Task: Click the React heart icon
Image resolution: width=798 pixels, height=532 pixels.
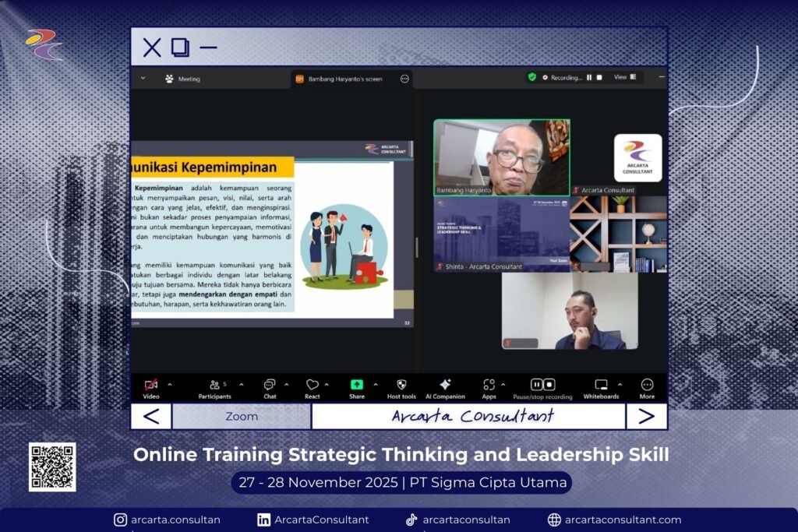Action: tap(312, 385)
